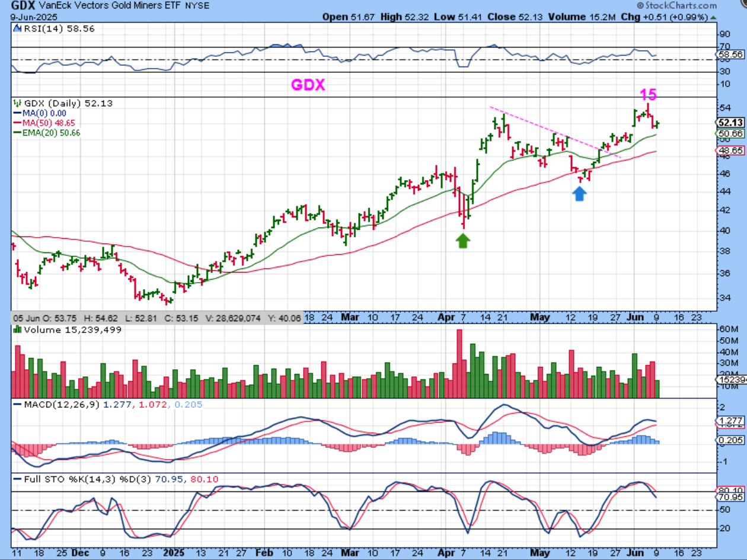This screenshot has width=747, height=560.
Task: Select the Close 52.13 header value
Action: [x=515, y=17]
